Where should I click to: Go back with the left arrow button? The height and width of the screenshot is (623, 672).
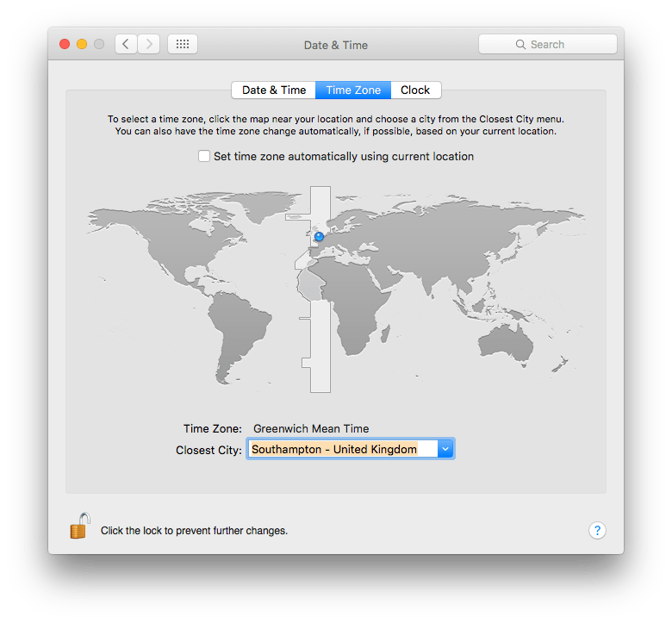pos(126,44)
